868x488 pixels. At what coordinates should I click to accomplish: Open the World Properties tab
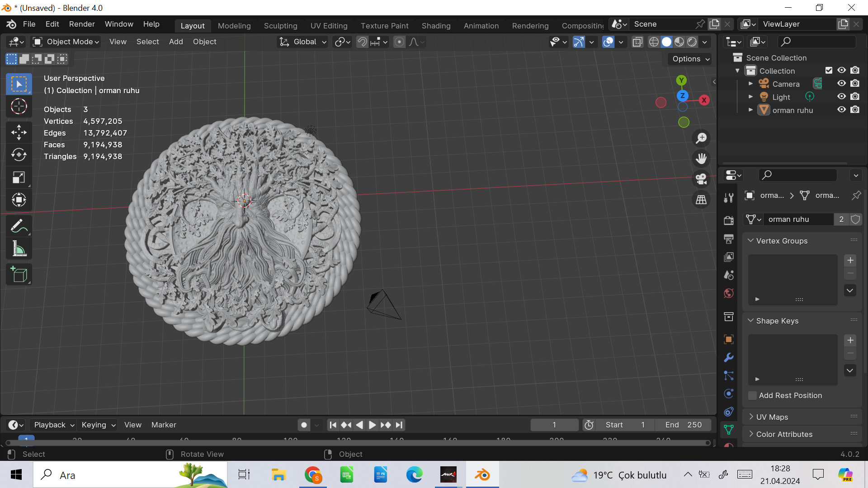(x=728, y=293)
